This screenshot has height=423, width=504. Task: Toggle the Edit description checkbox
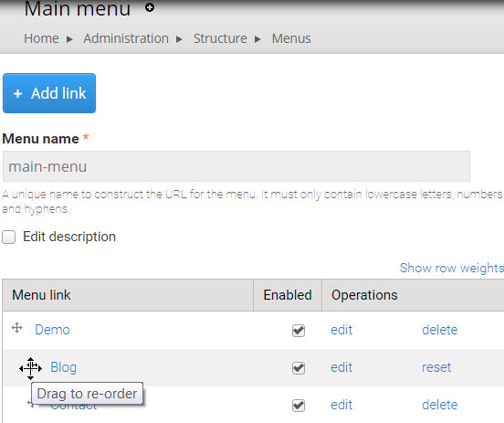click(x=9, y=237)
